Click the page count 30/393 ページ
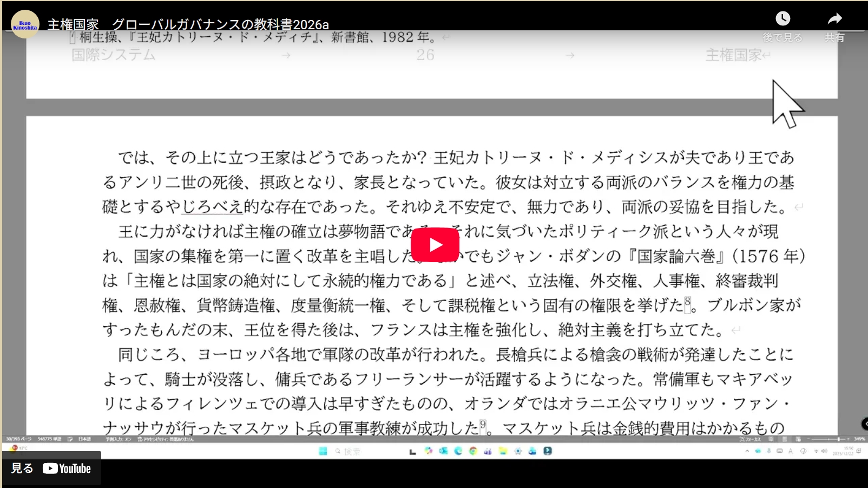Screen dimensions: 868x488 pyautogui.click(x=18, y=439)
